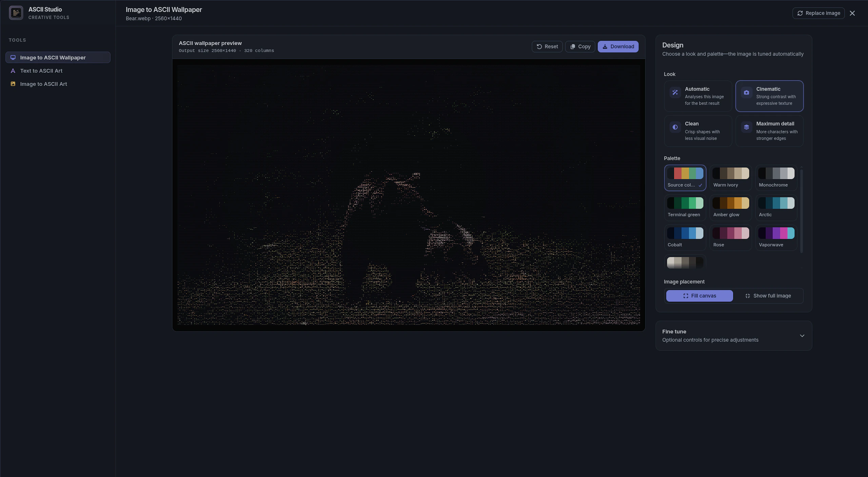
Task: Select the Rose palette
Action: pos(730,237)
